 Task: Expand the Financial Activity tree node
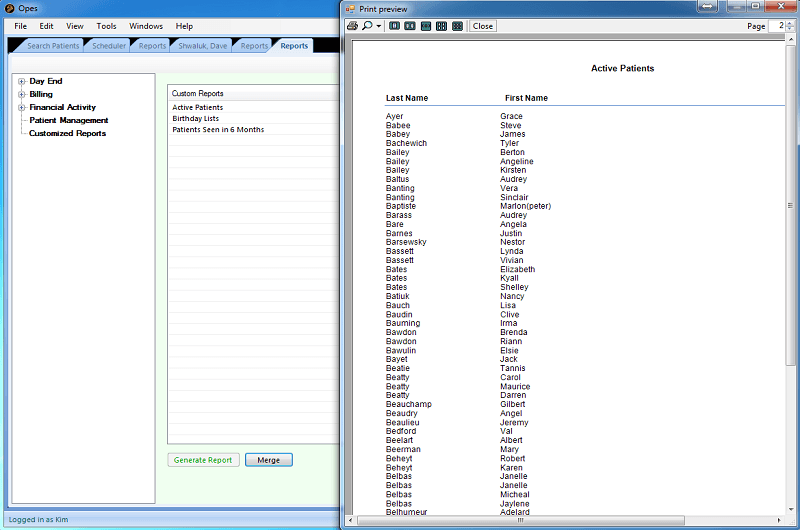tap(21, 107)
